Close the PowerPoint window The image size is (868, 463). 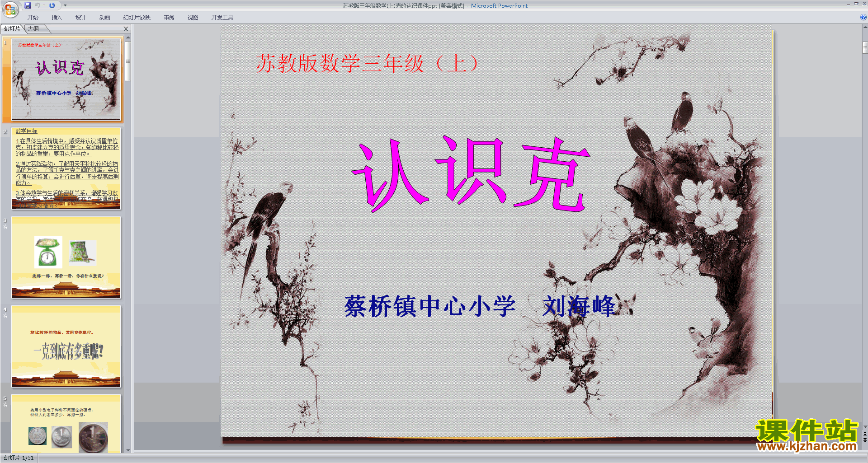click(864, 4)
